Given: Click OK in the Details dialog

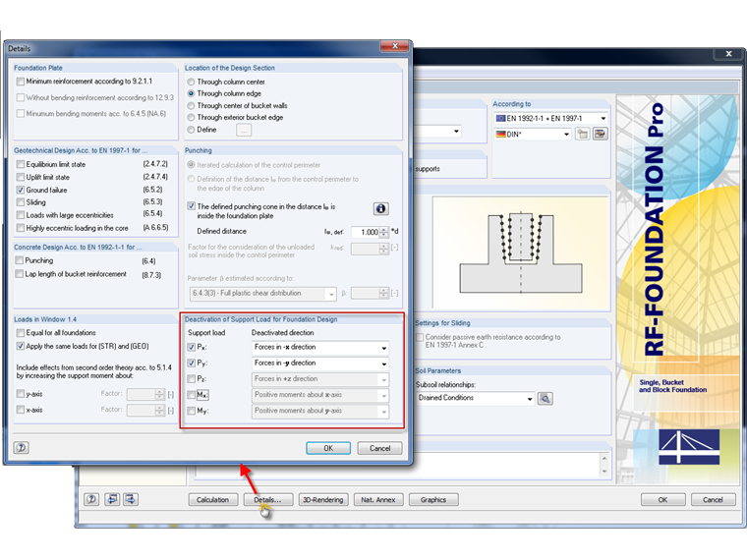Looking at the screenshot, I should (x=328, y=448).
